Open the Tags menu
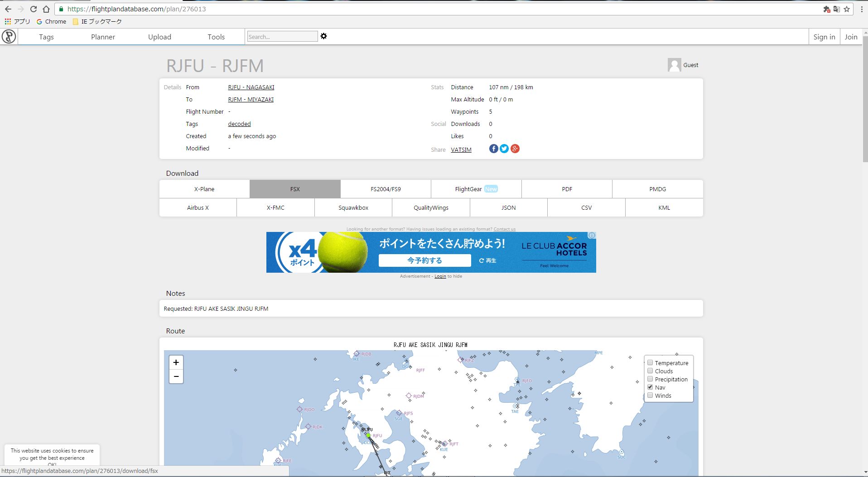The image size is (868, 477). click(46, 37)
